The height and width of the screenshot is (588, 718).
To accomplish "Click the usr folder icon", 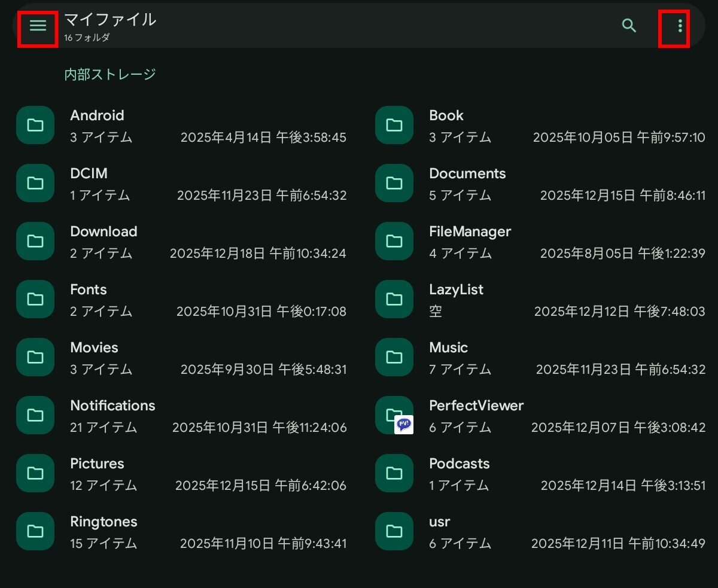I will tap(394, 531).
